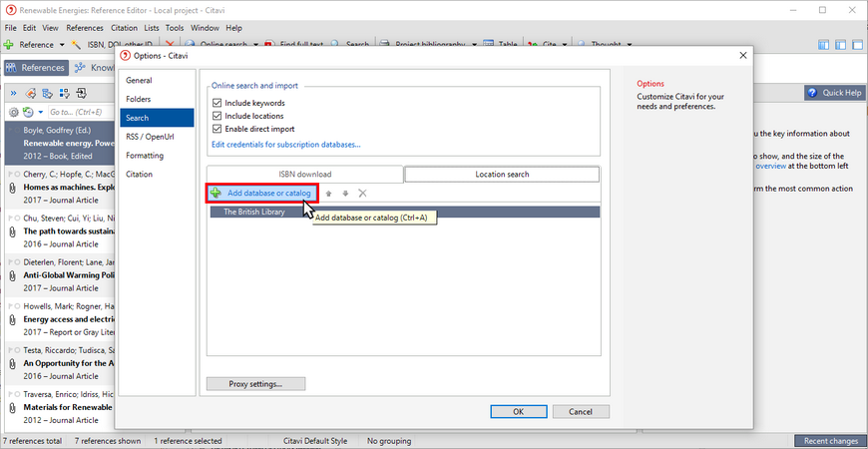Open the File menu in main window
868x449 pixels.
[x=11, y=28]
